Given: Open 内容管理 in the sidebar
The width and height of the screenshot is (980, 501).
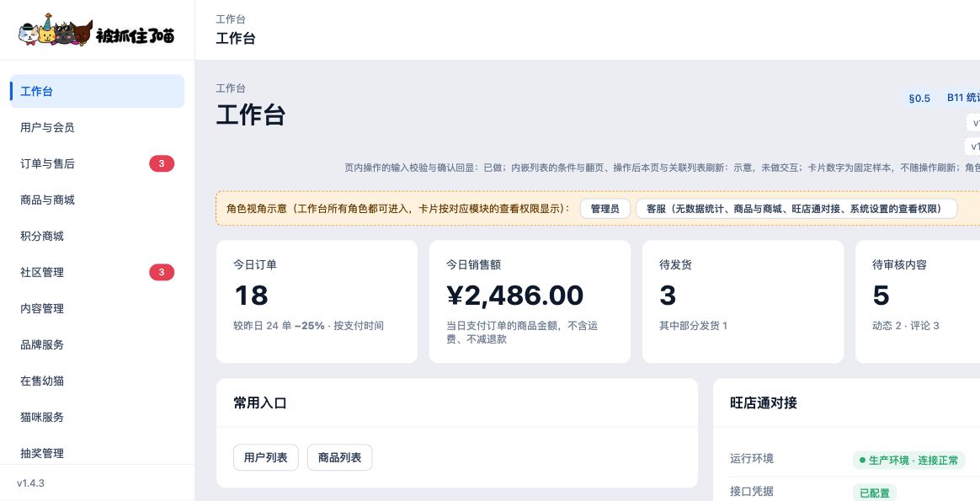Looking at the screenshot, I should pos(97,308).
